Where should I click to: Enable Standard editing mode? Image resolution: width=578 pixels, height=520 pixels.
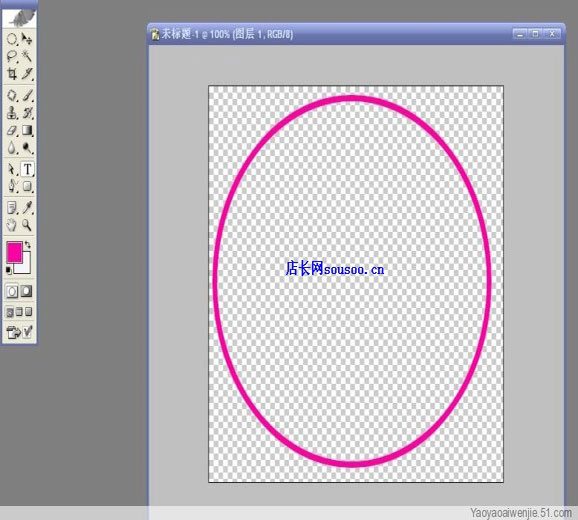12,292
